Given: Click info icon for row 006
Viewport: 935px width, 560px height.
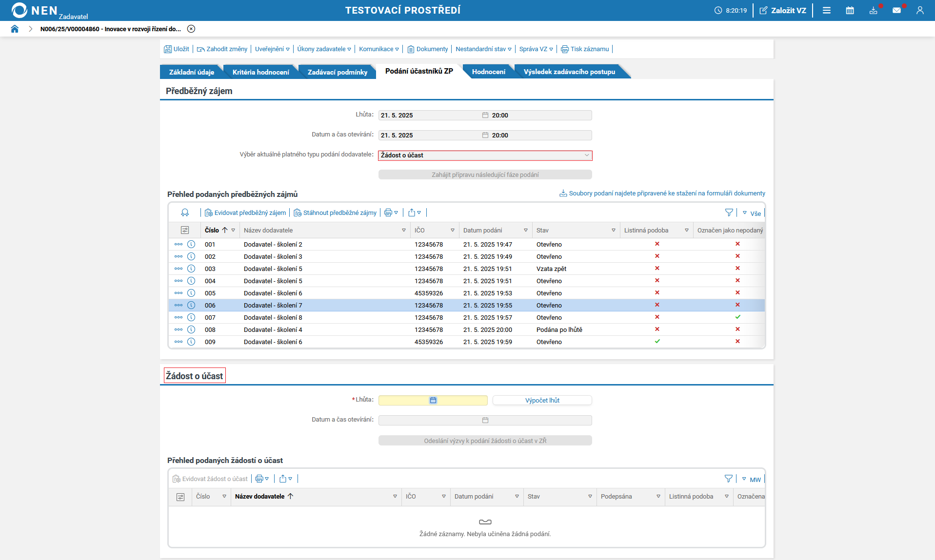Looking at the screenshot, I should 191,305.
